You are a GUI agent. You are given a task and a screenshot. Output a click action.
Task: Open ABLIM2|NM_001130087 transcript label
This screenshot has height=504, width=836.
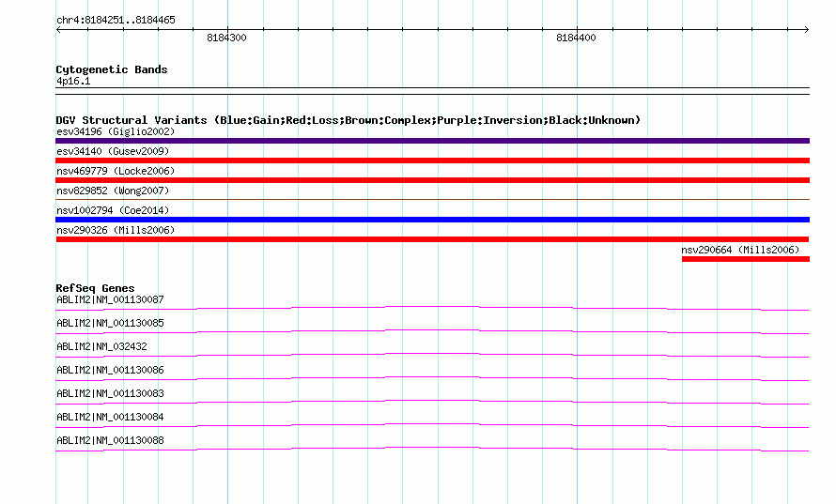click(x=110, y=299)
